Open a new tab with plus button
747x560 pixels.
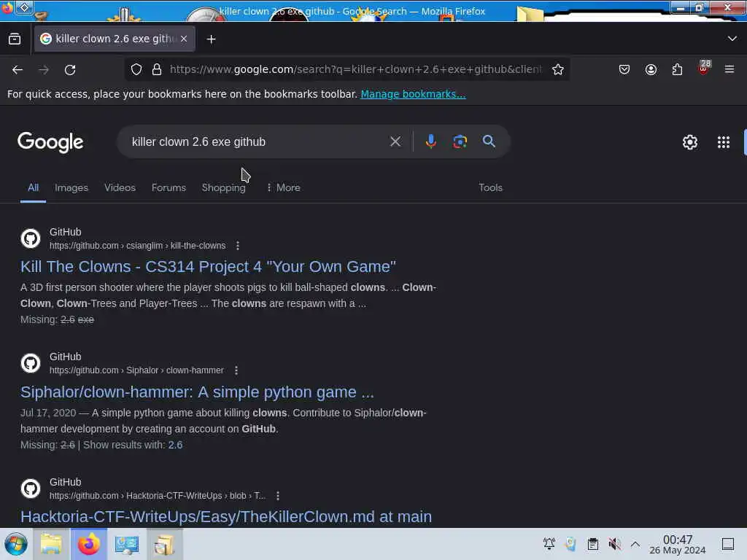click(211, 39)
